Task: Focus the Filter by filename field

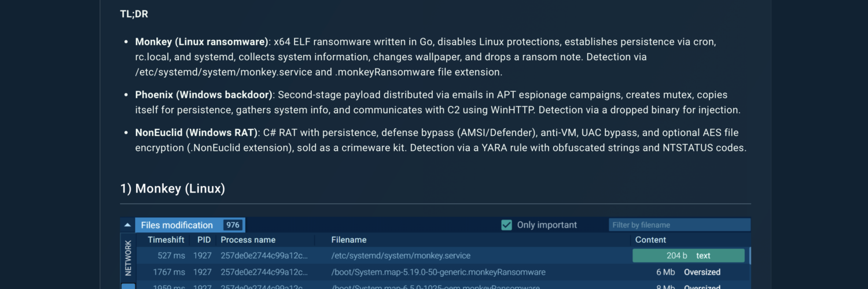Action: coord(679,225)
